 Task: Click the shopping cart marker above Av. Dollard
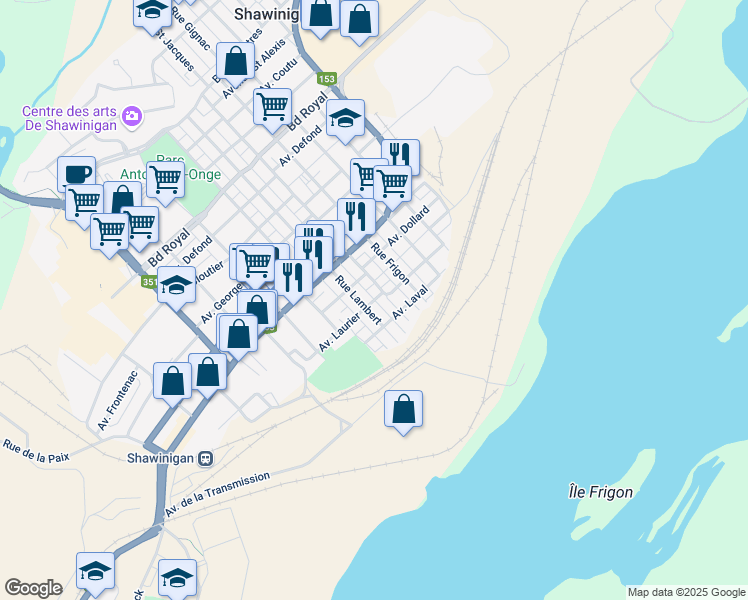tap(393, 186)
